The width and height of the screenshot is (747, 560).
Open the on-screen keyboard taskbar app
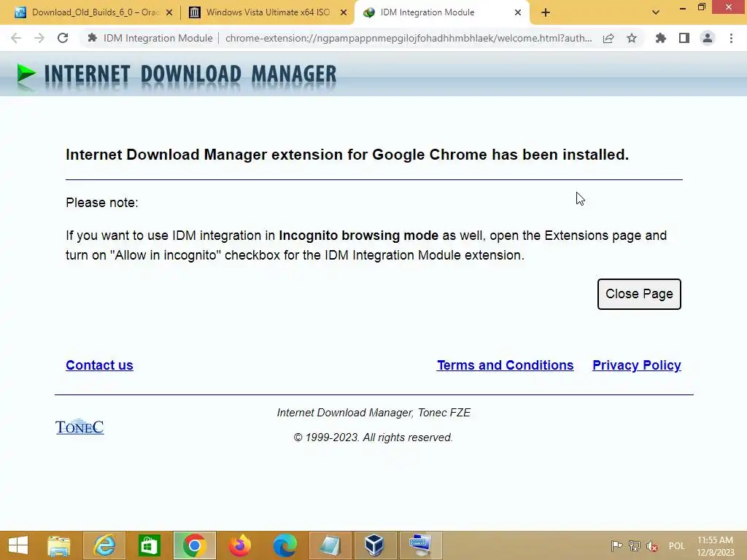(x=420, y=545)
